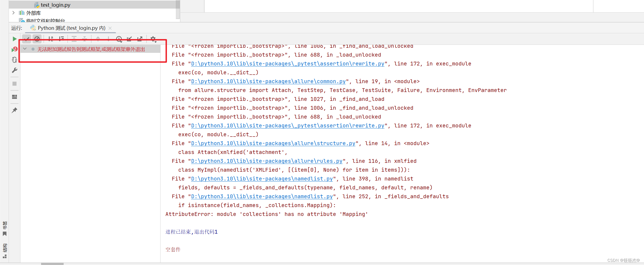Open test history clock dropdown
644x265 pixels.
[x=119, y=39]
